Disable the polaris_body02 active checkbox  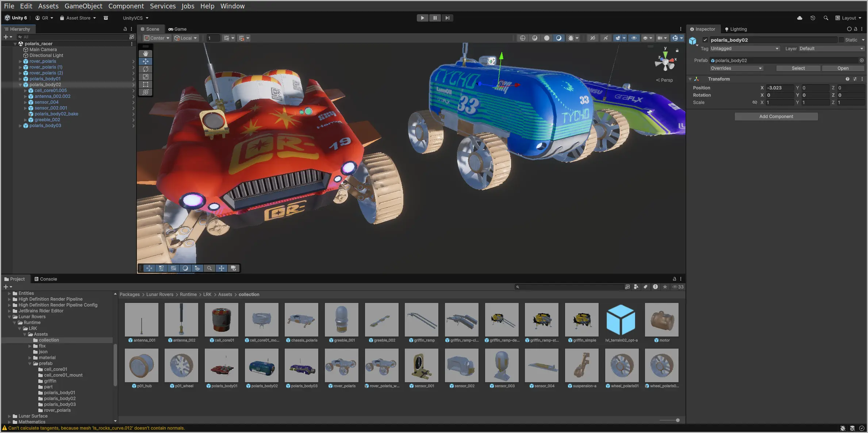[x=706, y=40]
